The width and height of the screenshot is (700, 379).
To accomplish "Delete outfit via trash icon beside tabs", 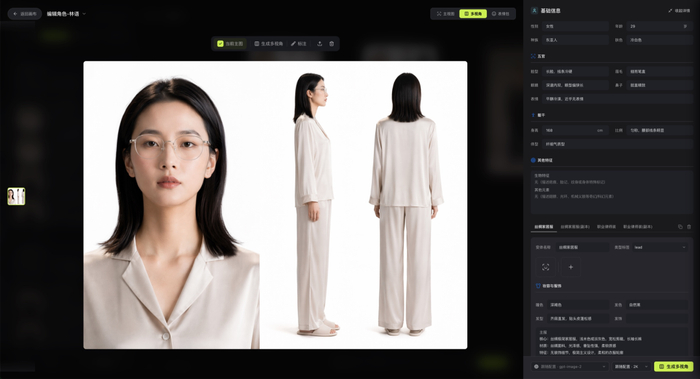I will point(689,227).
